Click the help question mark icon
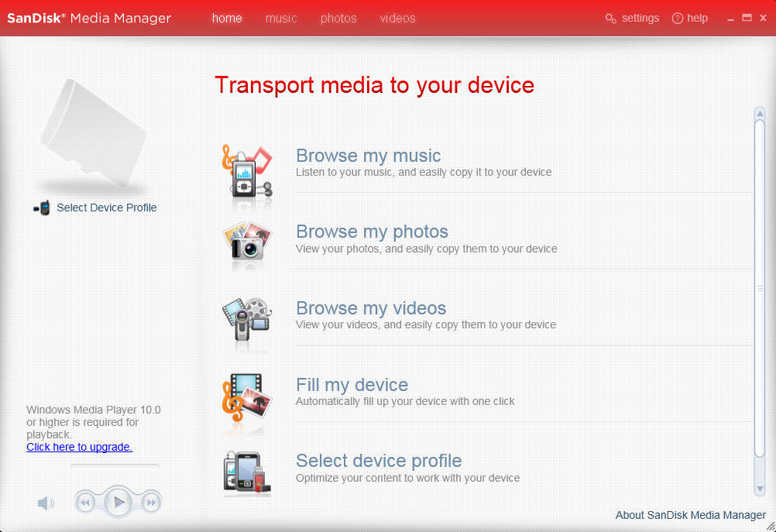This screenshot has height=532, width=776. pyautogui.click(x=676, y=18)
